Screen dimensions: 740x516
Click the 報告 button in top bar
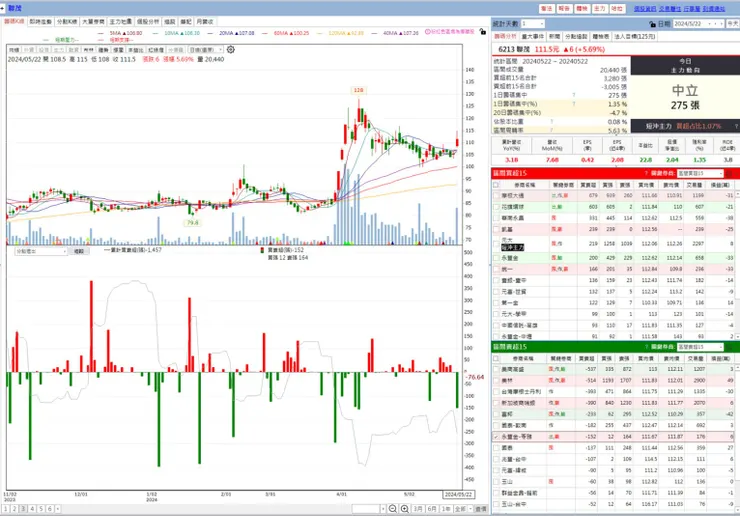point(564,8)
